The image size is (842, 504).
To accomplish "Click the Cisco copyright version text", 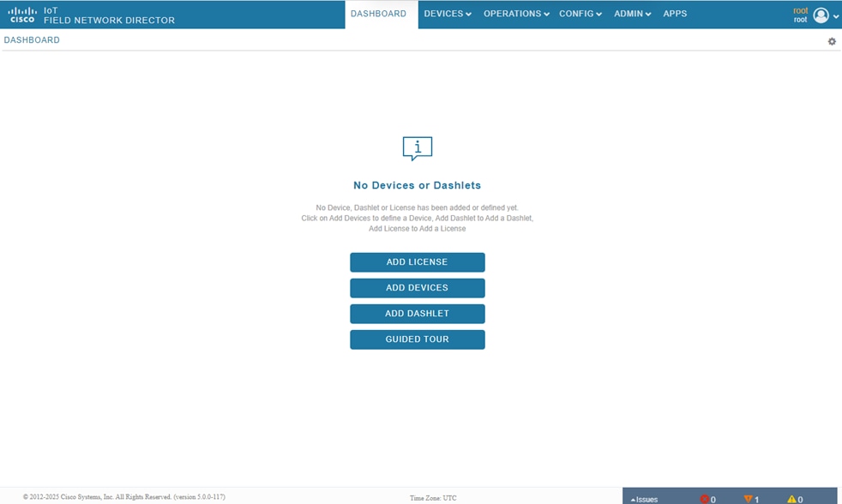I will point(124,497).
